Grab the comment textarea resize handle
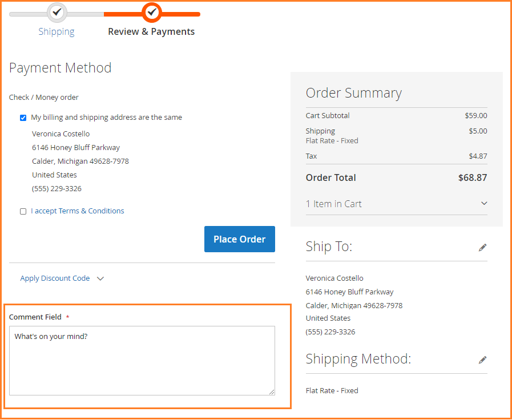512x420 pixels. (272, 391)
